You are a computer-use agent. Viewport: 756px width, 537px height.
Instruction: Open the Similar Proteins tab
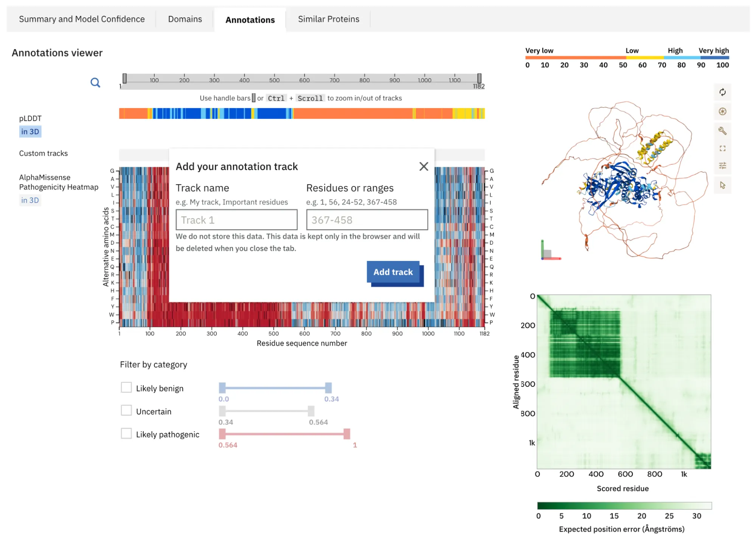pos(328,19)
